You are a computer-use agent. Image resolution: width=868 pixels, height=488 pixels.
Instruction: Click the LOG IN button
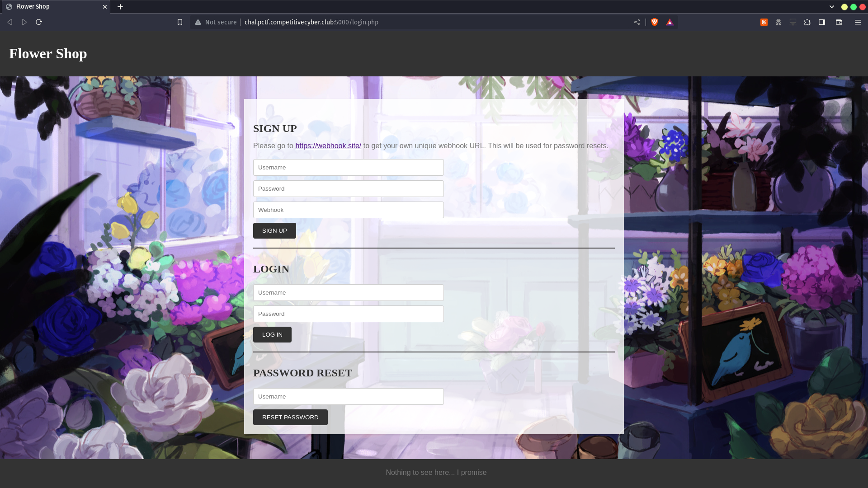(x=272, y=334)
